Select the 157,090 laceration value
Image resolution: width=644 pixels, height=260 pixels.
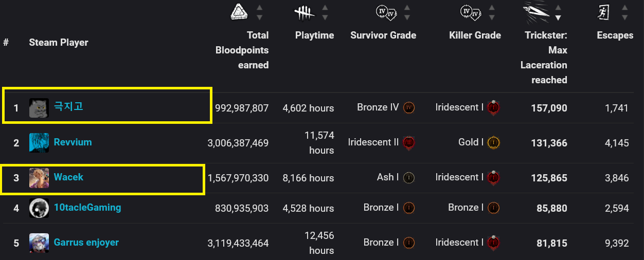[549, 108]
